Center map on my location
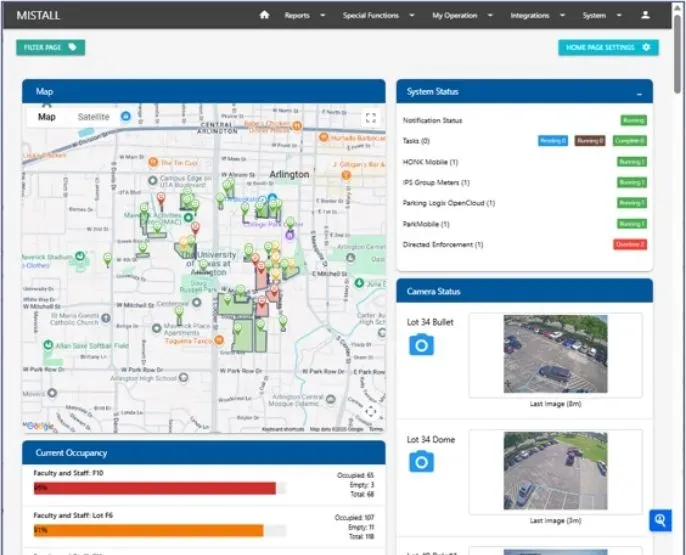This screenshot has width=686, height=555. pyautogui.click(x=371, y=412)
